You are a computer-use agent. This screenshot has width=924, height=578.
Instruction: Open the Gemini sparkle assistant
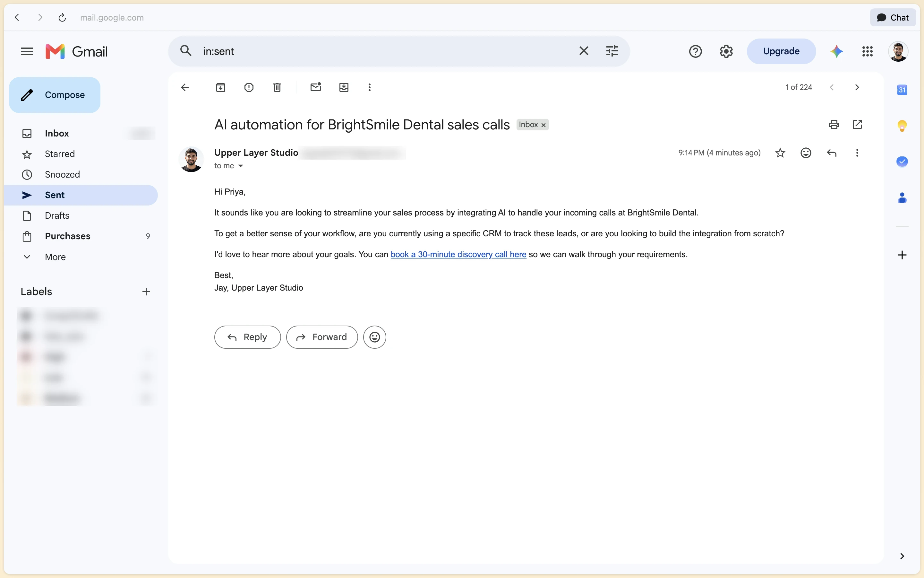[x=836, y=51]
